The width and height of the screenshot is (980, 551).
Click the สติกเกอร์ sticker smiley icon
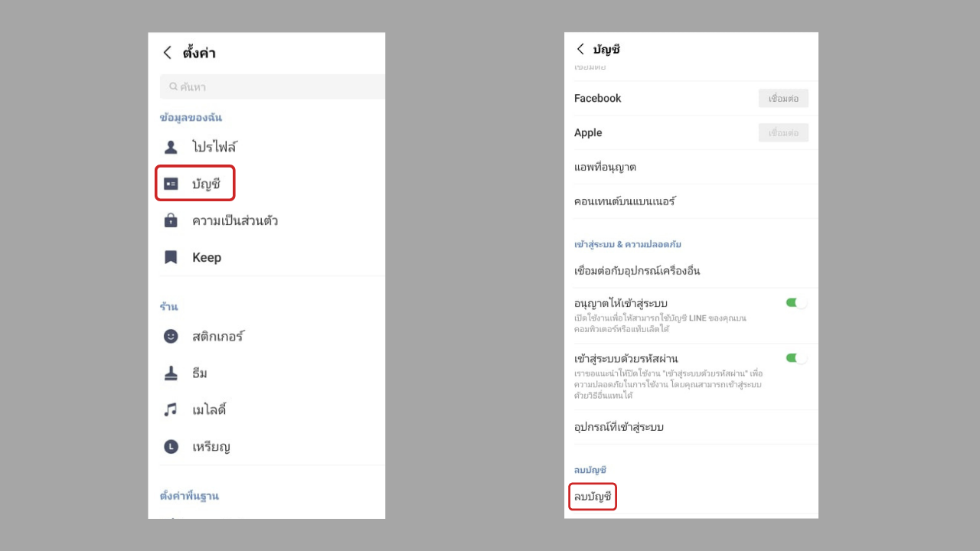click(x=171, y=336)
